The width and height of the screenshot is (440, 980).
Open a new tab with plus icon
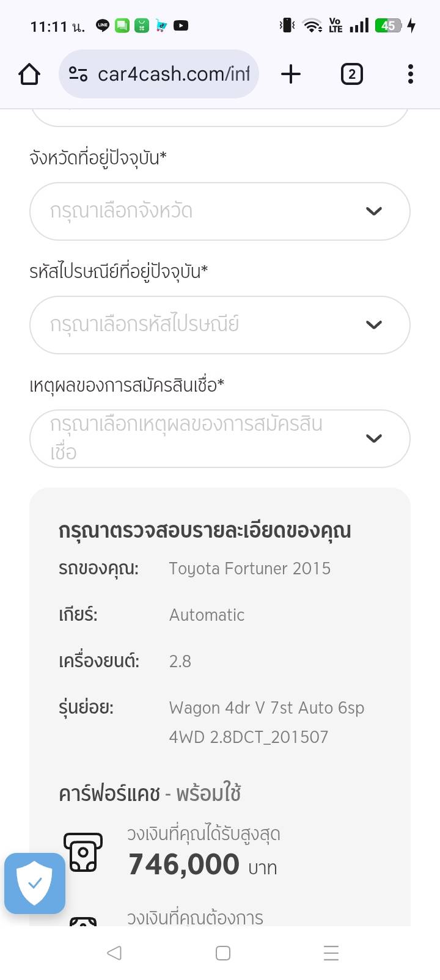[x=291, y=74]
